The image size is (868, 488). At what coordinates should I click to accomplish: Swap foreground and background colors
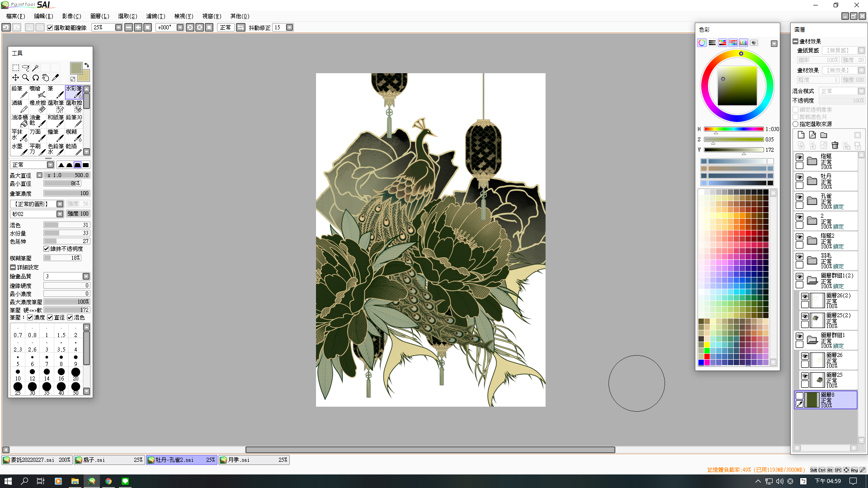86,65
